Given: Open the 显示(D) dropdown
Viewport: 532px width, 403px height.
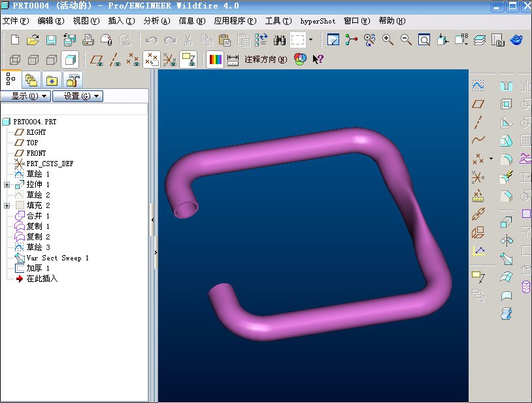Looking at the screenshot, I should pyautogui.click(x=25, y=96).
